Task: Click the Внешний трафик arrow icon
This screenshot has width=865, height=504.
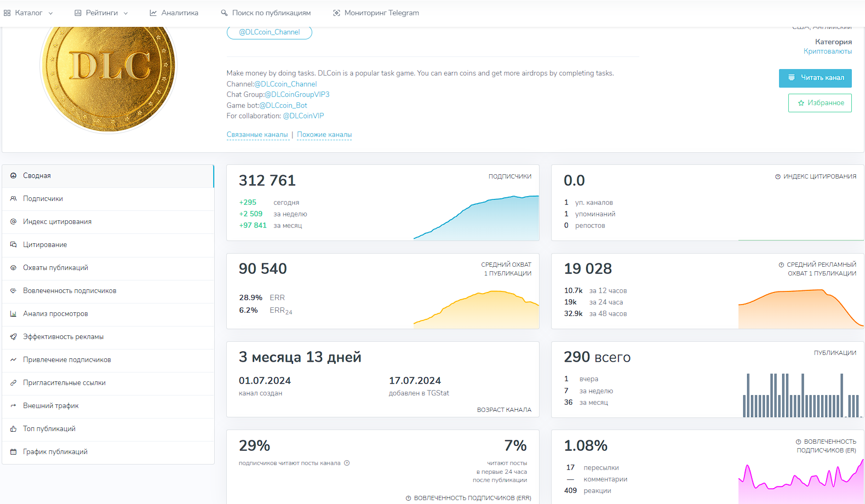Action: tap(13, 406)
